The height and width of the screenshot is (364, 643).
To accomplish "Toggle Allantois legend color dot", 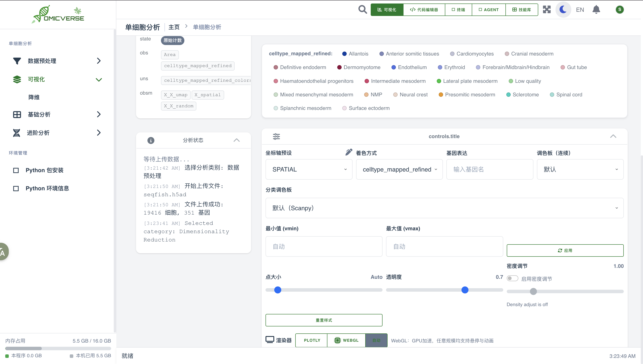I will point(344,54).
